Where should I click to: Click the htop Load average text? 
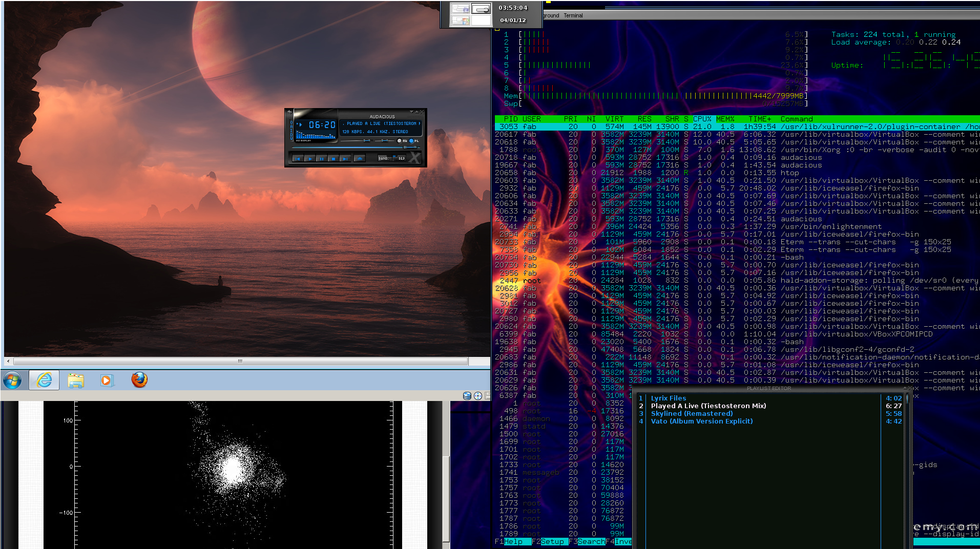(895, 42)
